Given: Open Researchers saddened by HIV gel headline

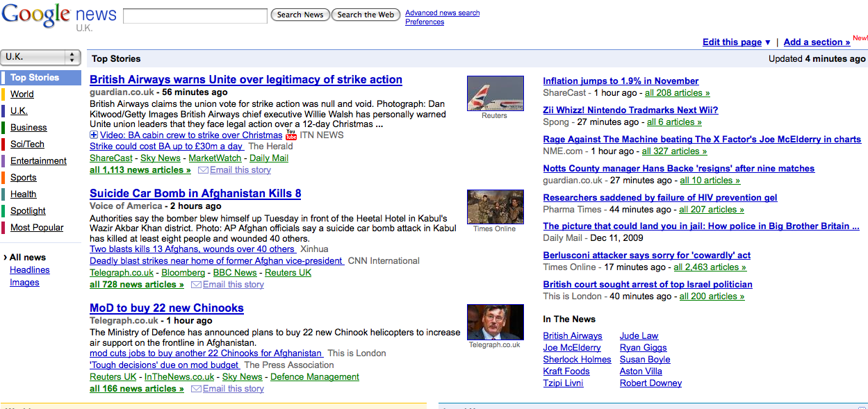Looking at the screenshot, I should [660, 198].
